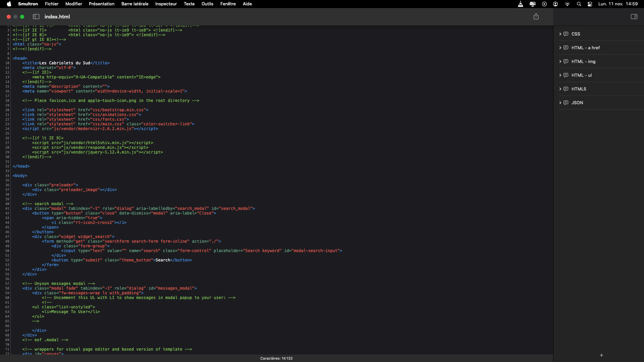Click the Share icon in the toolbar
Viewport: 644px width, 362px height.
(536, 16)
